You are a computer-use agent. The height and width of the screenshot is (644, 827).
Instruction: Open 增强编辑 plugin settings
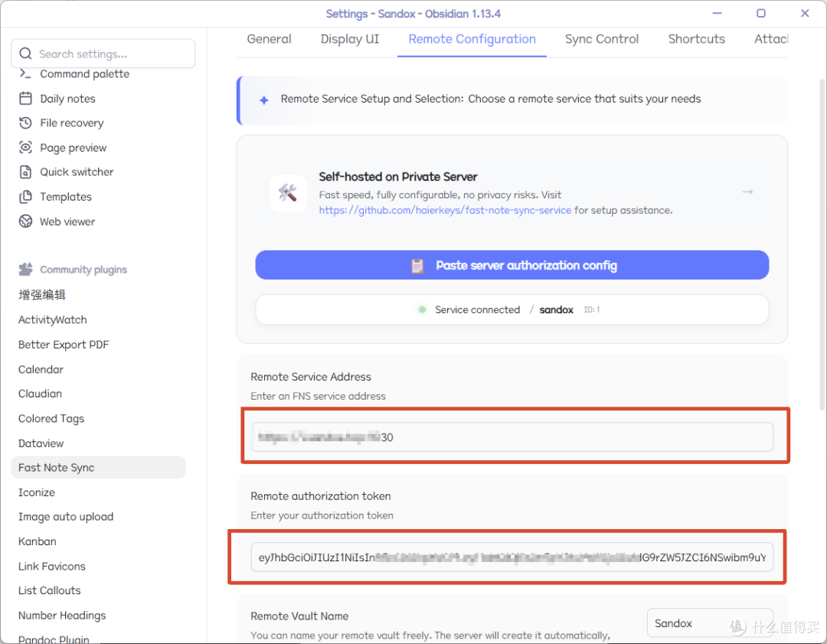pos(42,295)
